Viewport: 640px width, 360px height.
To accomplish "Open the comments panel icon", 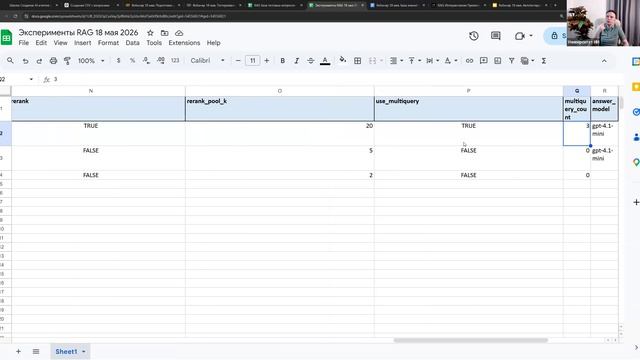I will pyautogui.click(x=496, y=36).
